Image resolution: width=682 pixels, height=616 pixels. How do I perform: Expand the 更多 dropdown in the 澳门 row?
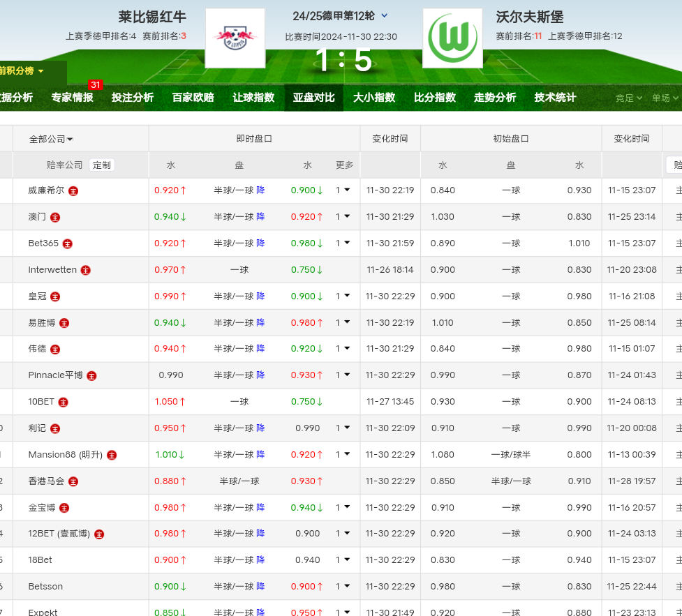tap(347, 217)
